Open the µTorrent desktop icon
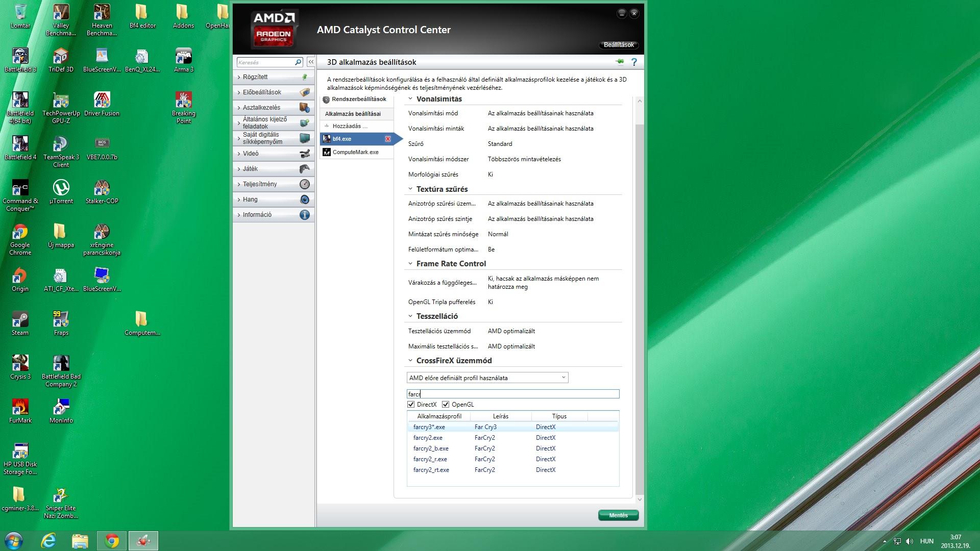Viewport: 980px width, 551px height. 61,192
